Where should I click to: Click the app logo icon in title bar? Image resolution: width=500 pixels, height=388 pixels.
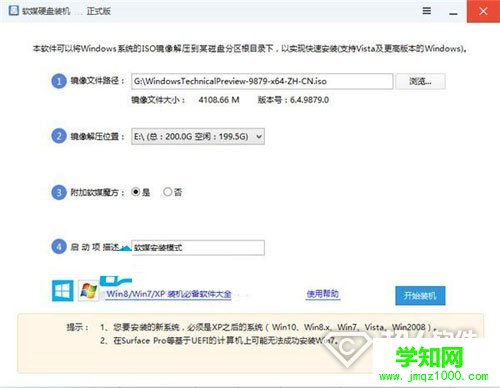click(14, 11)
